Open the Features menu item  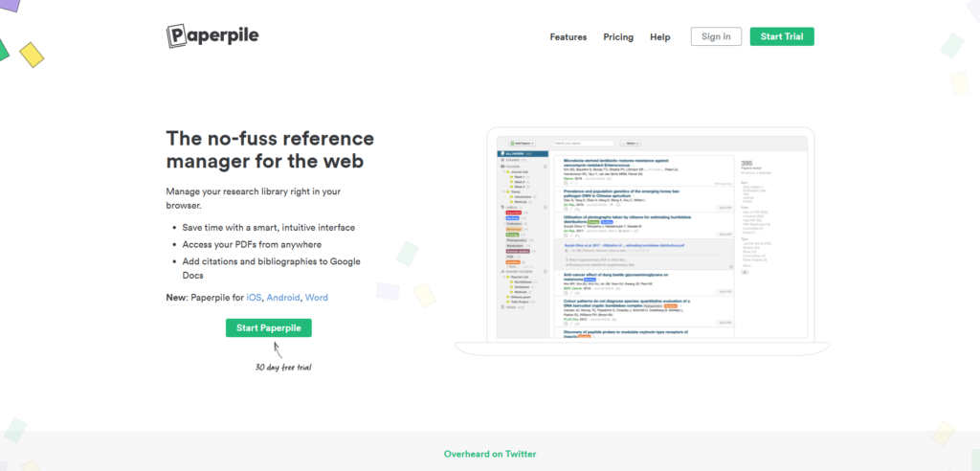coord(568,37)
